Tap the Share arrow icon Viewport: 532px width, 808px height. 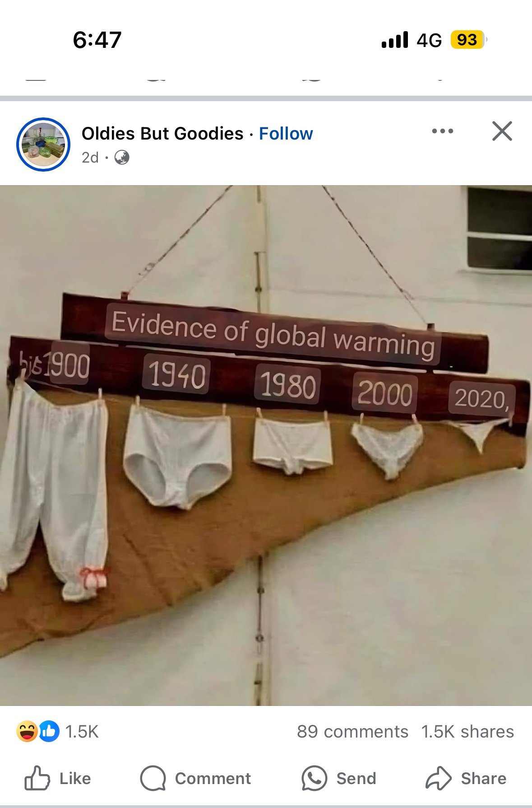[438, 778]
